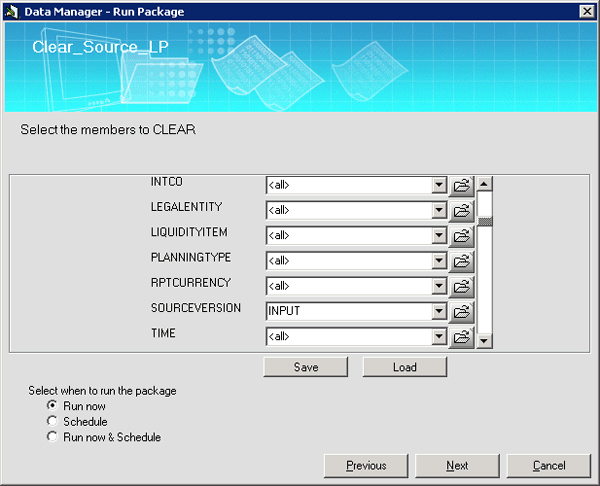600x486 pixels.
Task: Expand the INTCO dropdown list
Action: (x=438, y=185)
